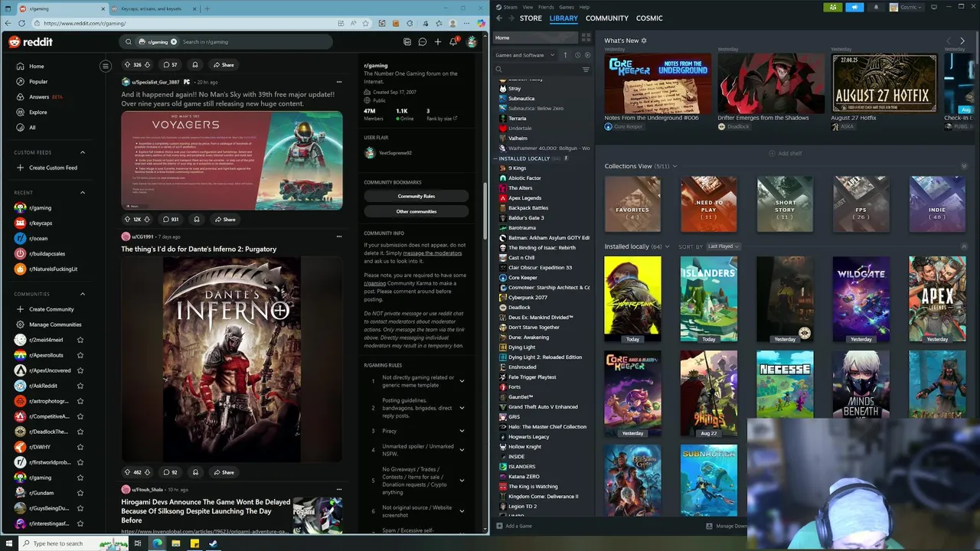Remove the r/gaming search filter chip
The image size is (980, 551).
(174, 42)
